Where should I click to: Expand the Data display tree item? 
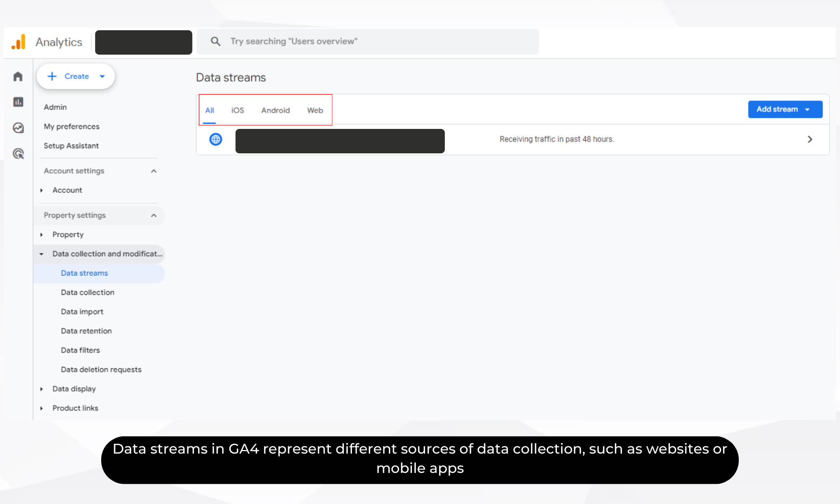pyautogui.click(x=42, y=389)
